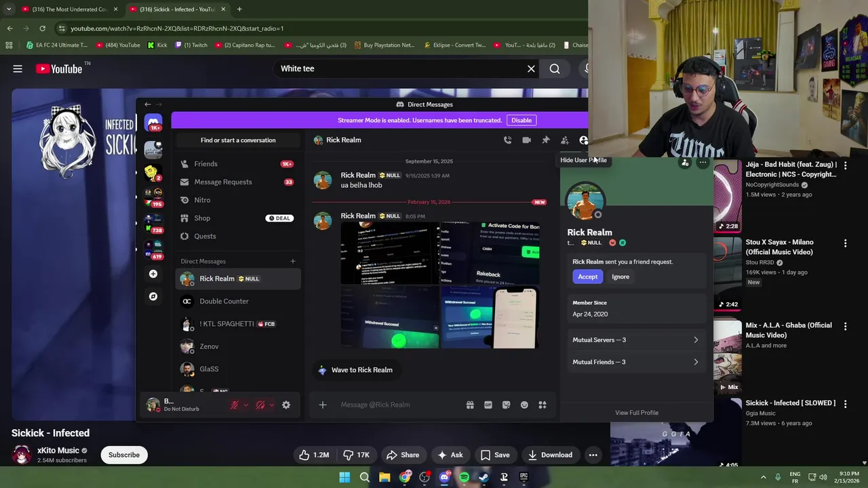Open GIF picker in message bar
868x488 pixels.
pos(488,405)
